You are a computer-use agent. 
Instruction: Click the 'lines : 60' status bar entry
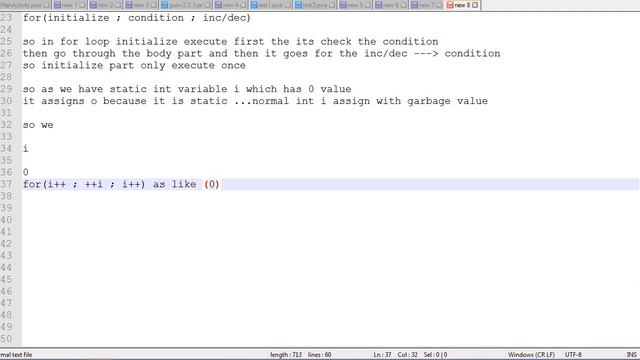click(x=320, y=355)
